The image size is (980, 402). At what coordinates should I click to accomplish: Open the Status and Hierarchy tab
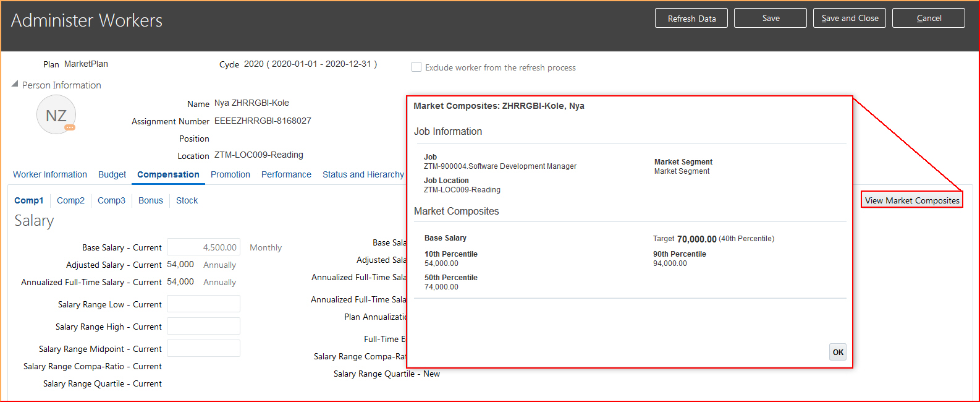tap(363, 174)
